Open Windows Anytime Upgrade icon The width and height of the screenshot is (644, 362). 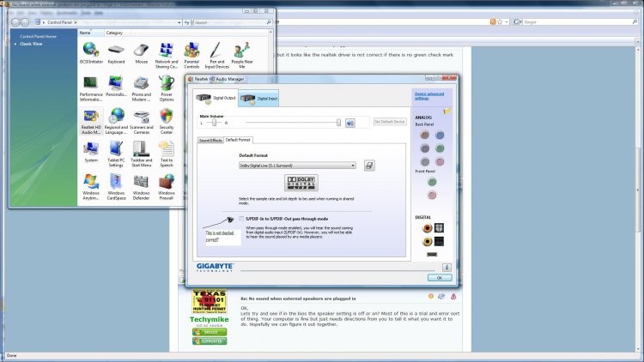pos(91,187)
